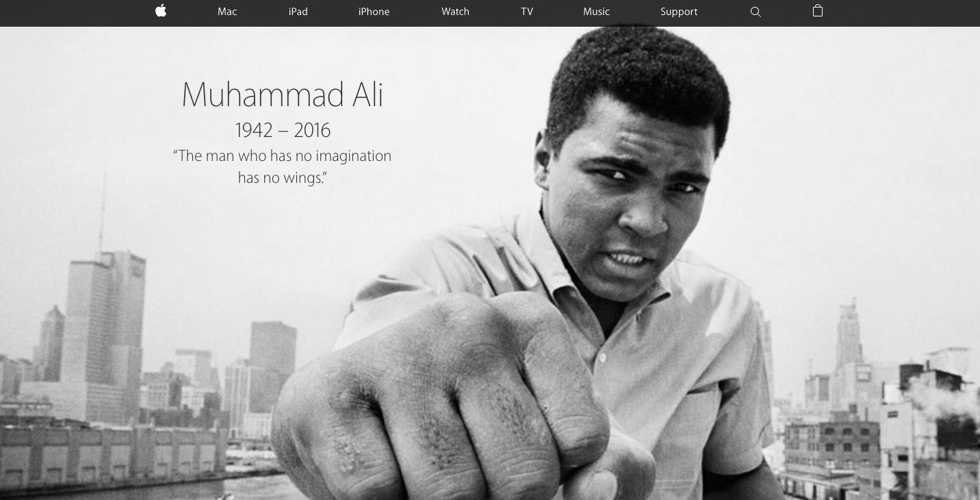
Task: Open the Watch navigation link
Action: (x=455, y=12)
